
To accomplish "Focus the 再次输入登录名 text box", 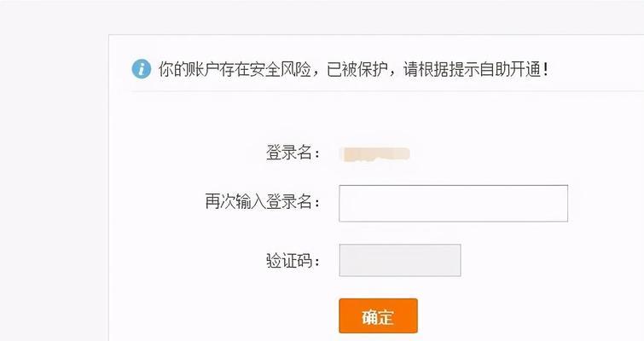I will click(454, 203).
